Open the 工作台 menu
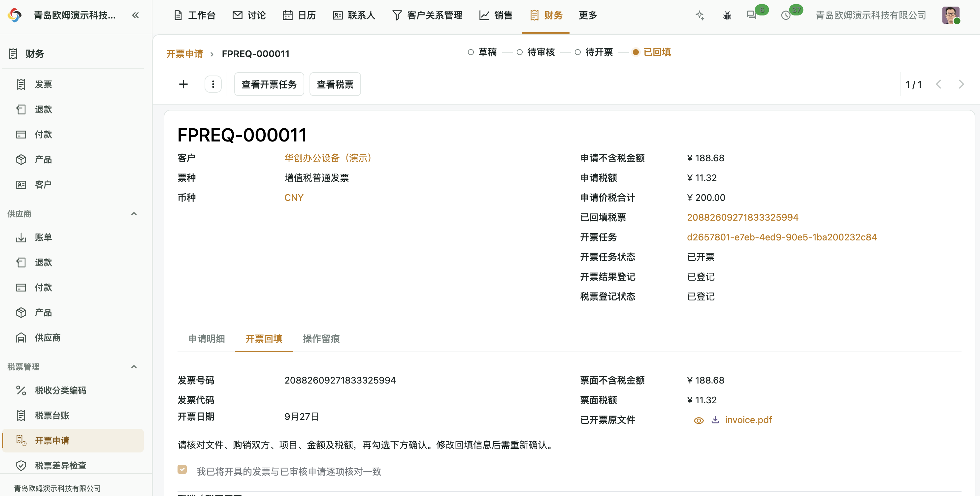This screenshot has width=980, height=496. click(x=194, y=15)
